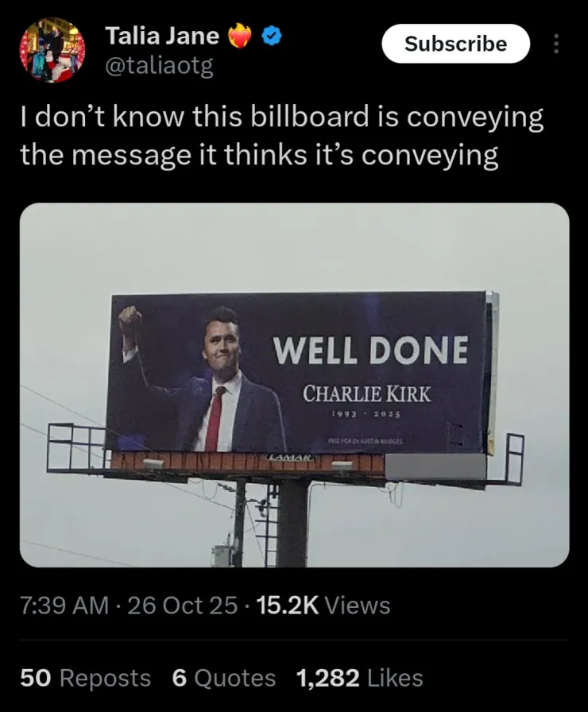The height and width of the screenshot is (712, 588).
Task: Show the 50 Reposts list
Action: (85, 678)
